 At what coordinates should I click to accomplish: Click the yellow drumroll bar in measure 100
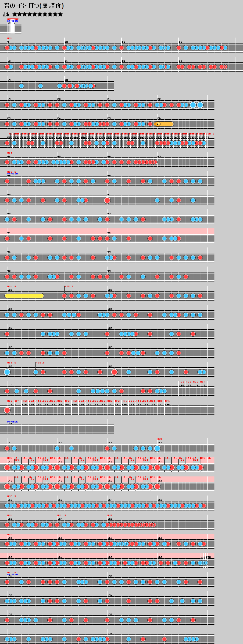24,296
